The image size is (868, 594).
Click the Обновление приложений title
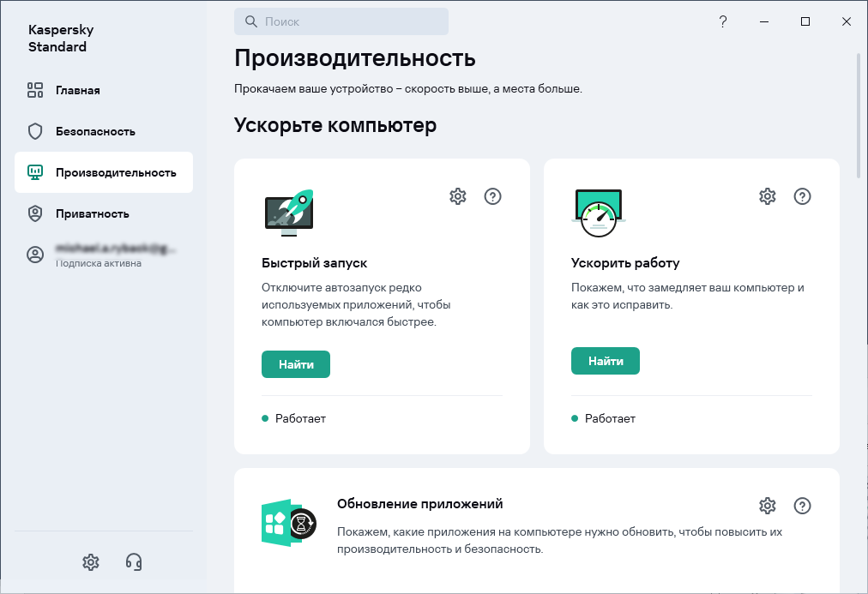click(x=419, y=504)
